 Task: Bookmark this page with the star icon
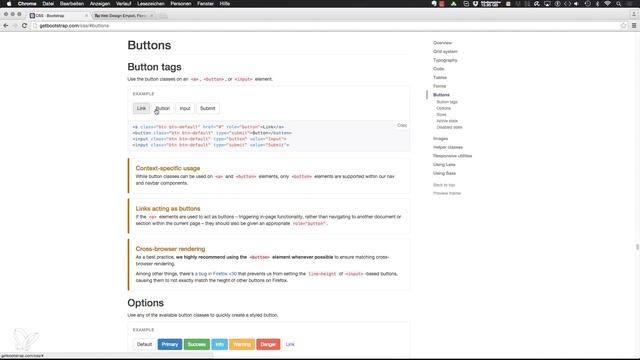(623, 25)
